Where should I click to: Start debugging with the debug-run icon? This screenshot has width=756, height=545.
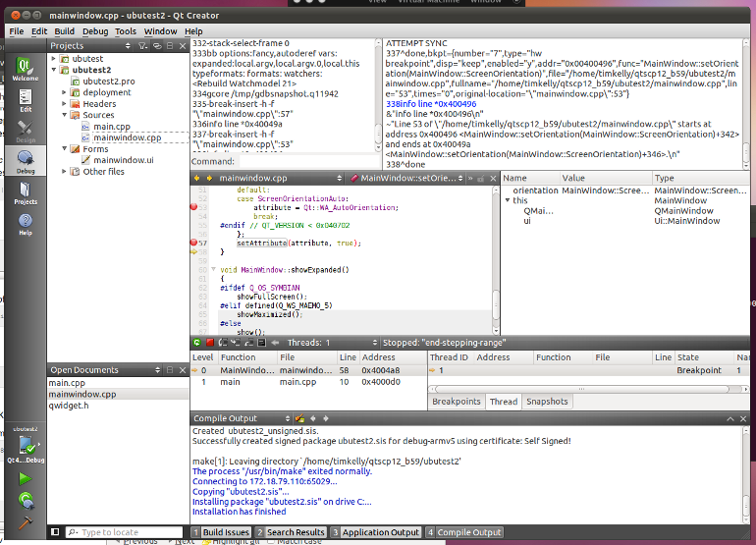click(x=26, y=500)
